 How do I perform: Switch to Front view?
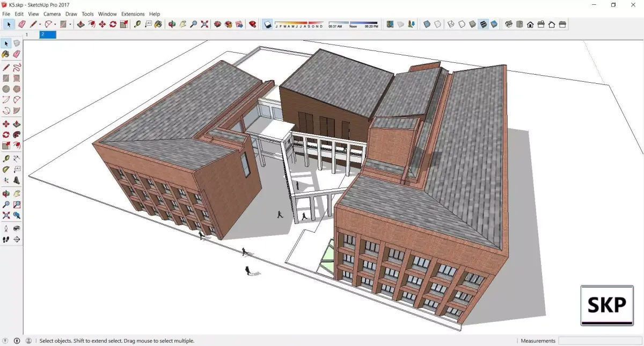pos(530,24)
